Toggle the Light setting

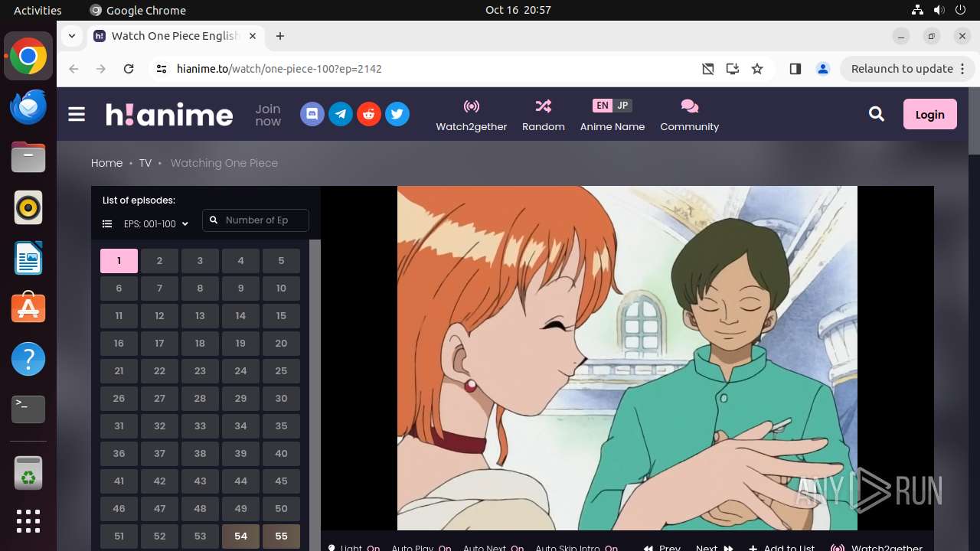(354, 546)
